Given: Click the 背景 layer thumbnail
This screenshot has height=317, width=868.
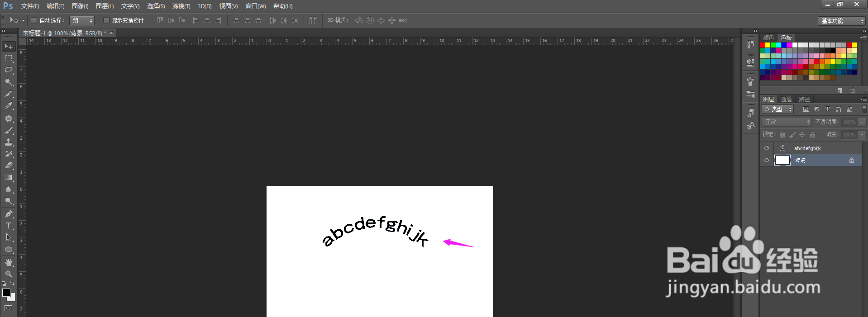Looking at the screenshot, I should (x=782, y=160).
